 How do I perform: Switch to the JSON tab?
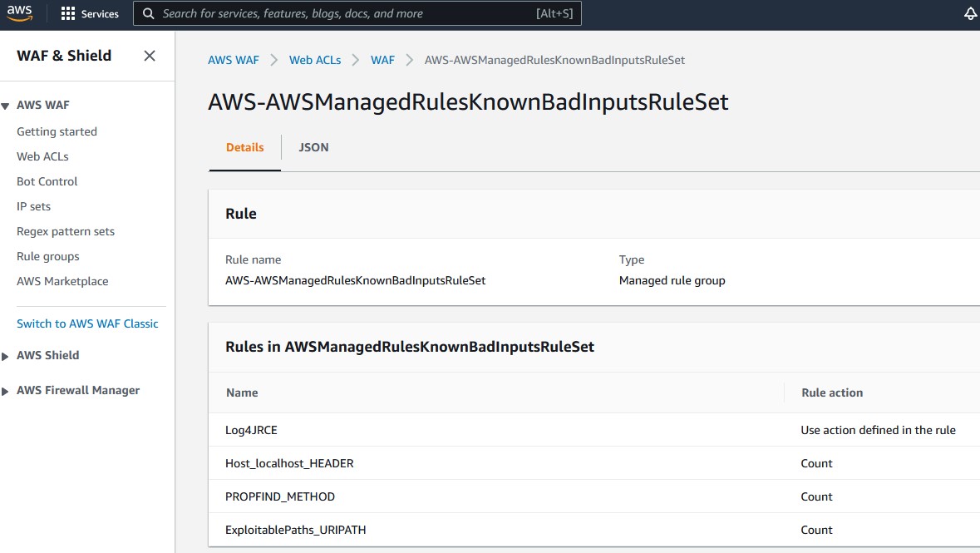[x=313, y=148]
